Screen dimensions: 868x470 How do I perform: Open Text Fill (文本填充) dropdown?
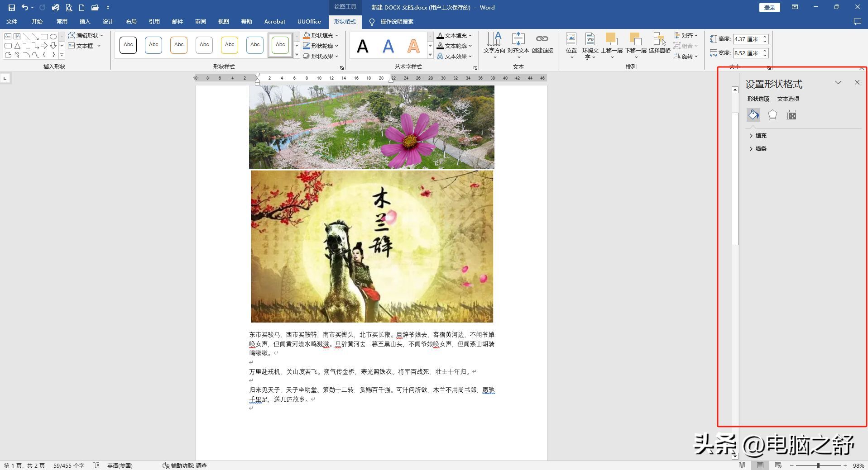455,35
